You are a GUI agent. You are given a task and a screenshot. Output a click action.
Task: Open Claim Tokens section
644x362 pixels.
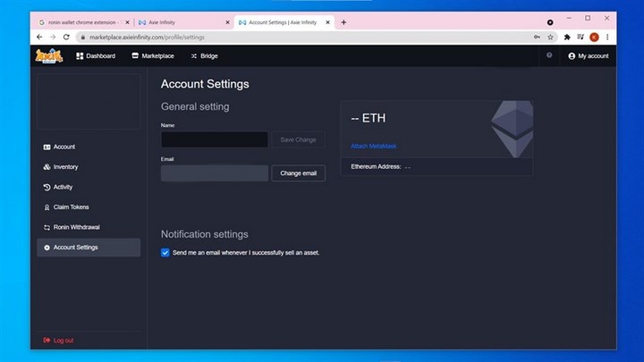pyautogui.click(x=71, y=207)
